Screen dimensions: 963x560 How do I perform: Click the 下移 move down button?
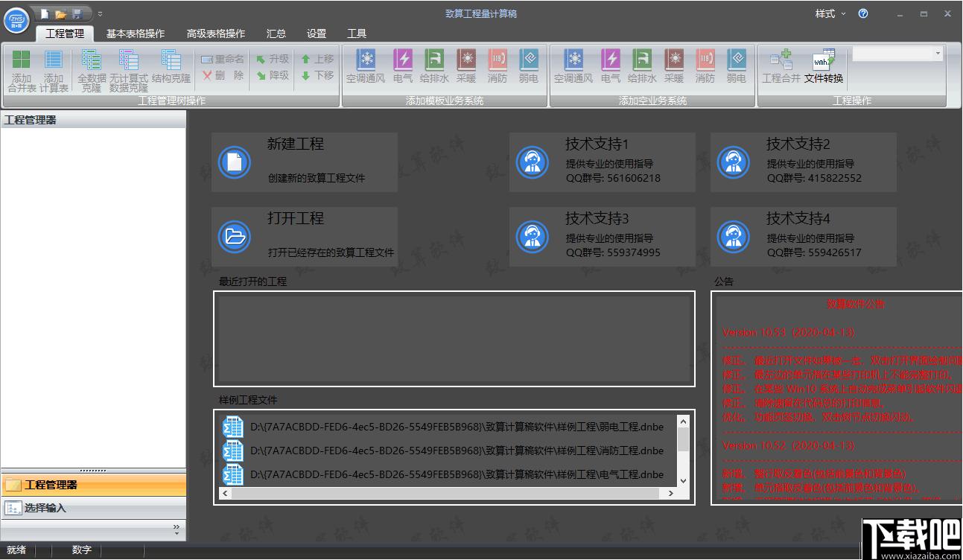(317, 75)
